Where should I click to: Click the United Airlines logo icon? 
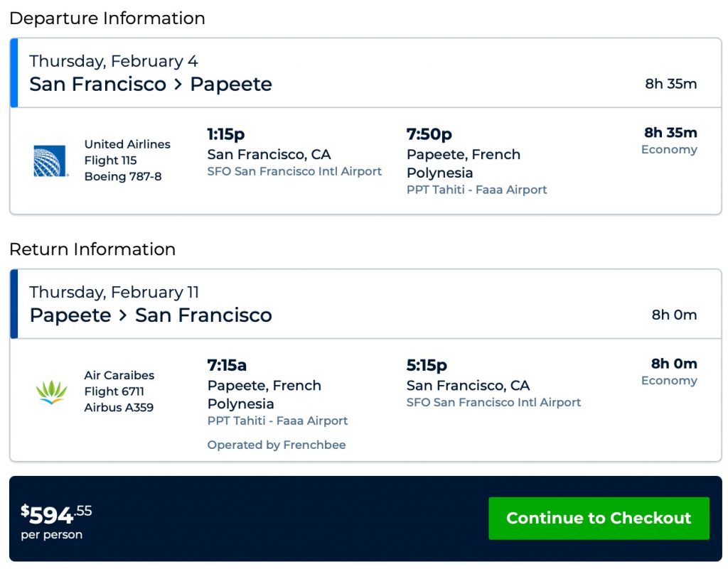point(50,161)
